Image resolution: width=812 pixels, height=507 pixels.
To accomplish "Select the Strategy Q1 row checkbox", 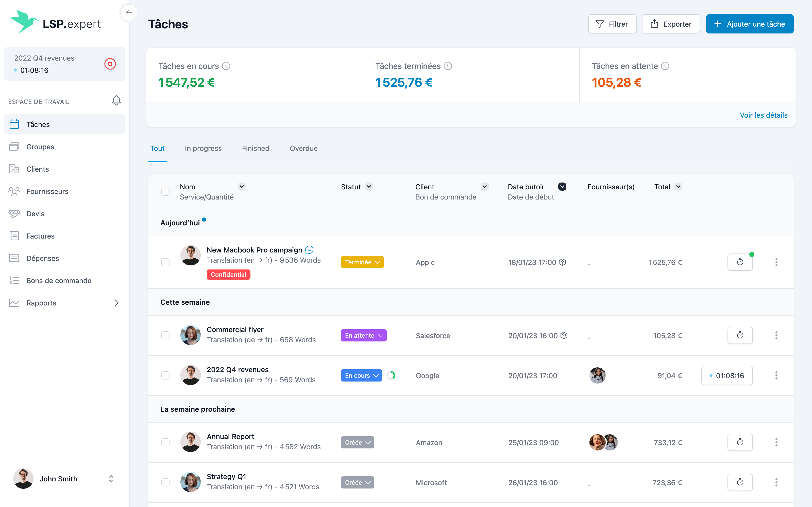I will [x=165, y=482].
